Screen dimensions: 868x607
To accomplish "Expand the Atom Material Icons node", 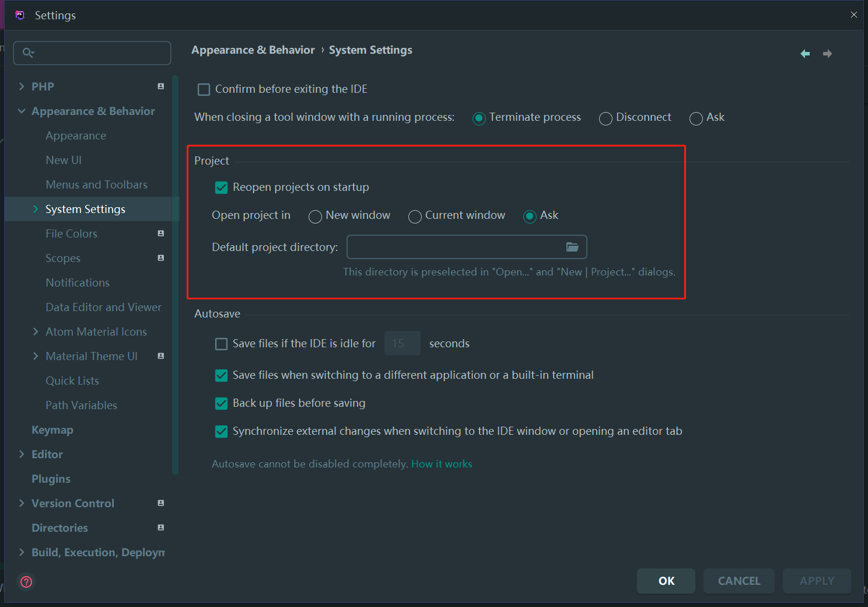I will click(x=36, y=332).
